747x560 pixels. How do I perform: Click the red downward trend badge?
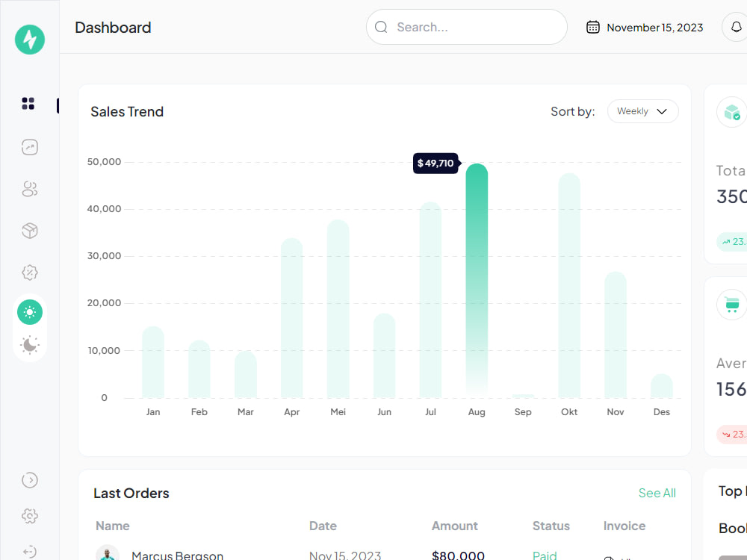pos(732,435)
